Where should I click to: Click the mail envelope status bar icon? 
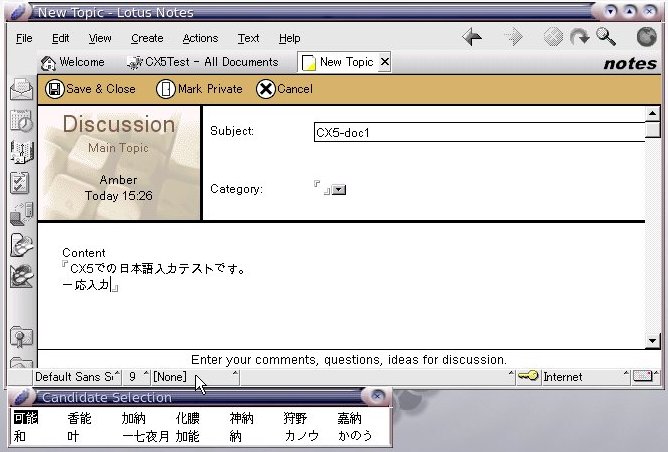pos(642,376)
